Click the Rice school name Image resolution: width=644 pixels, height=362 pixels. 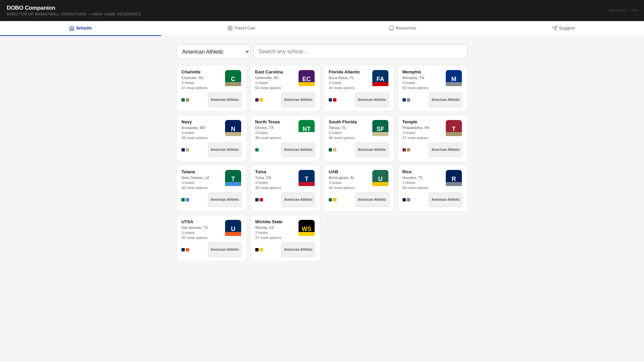pos(407,172)
